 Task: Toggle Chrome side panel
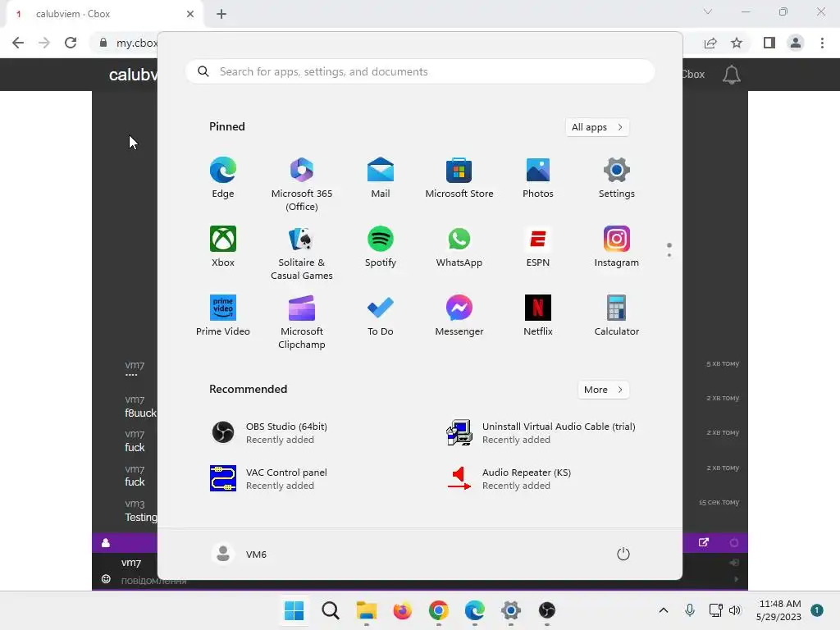(x=769, y=43)
